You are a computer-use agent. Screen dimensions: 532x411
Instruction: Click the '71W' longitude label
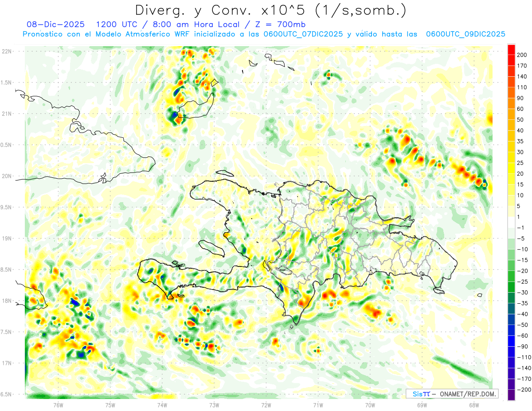coord(318,405)
